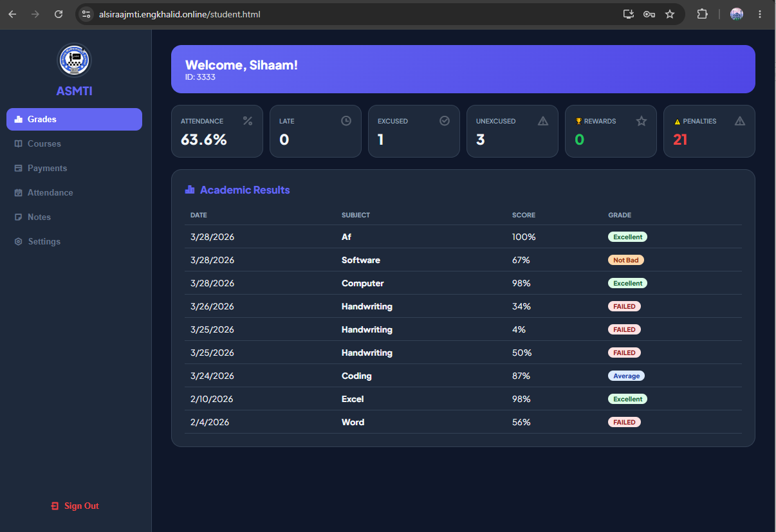Reload the page with the refresh button
Viewport: 776px width, 532px height.
(x=59, y=14)
